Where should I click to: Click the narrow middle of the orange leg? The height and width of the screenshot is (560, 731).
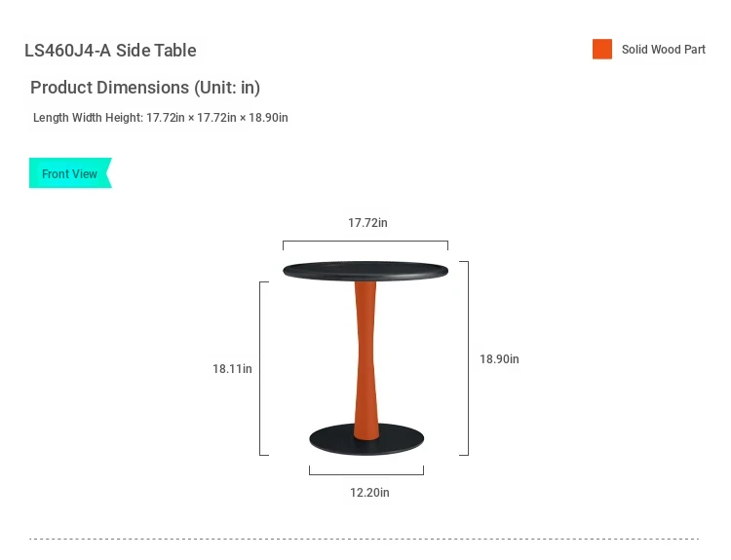click(x=365, y=358)
